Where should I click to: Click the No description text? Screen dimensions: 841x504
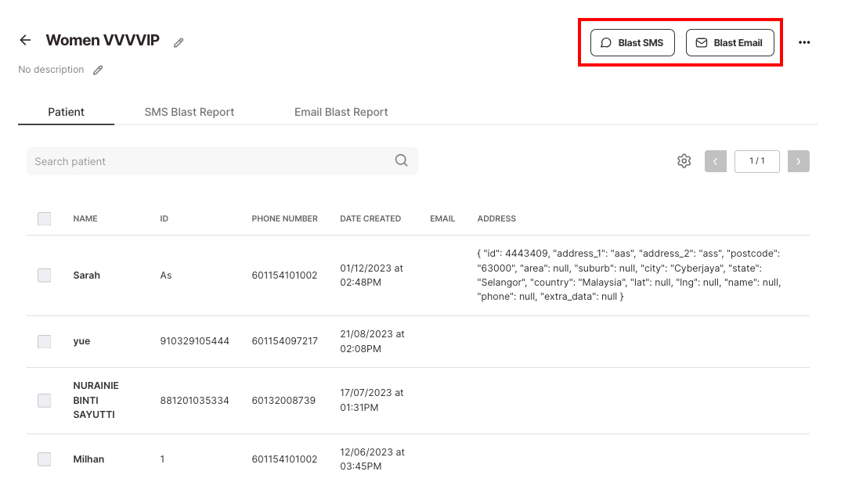point(51,70)
